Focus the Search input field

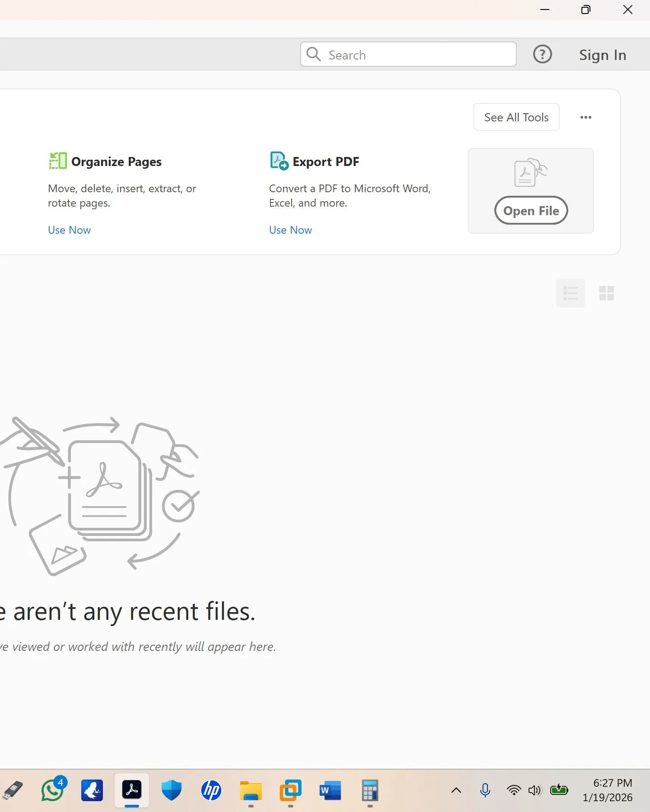(x=408, y=55)
